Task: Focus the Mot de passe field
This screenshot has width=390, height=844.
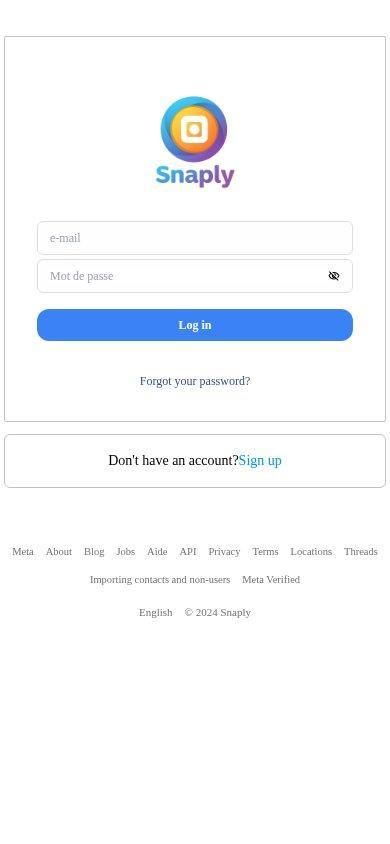Action: pos(195,276)
